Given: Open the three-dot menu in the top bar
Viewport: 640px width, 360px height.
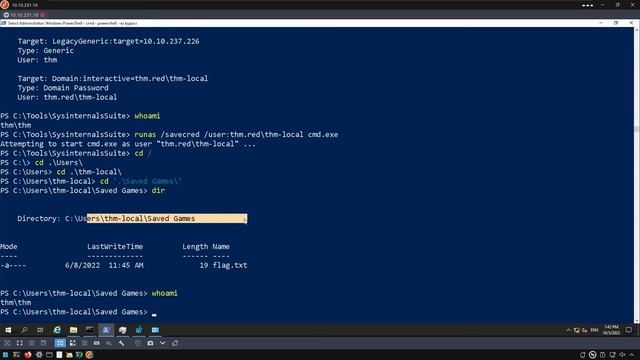Looking at the screenshot, I should (587, 5).
